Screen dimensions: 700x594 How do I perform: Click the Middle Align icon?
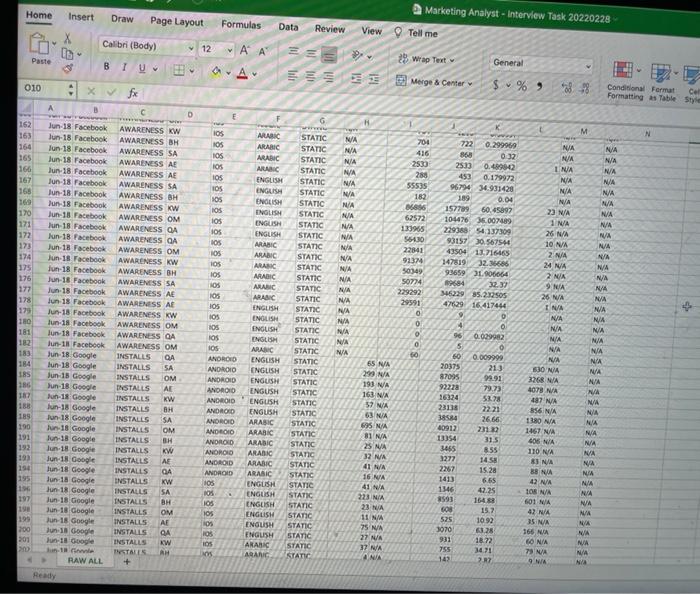pyautogui.click(x=311, y=53)
